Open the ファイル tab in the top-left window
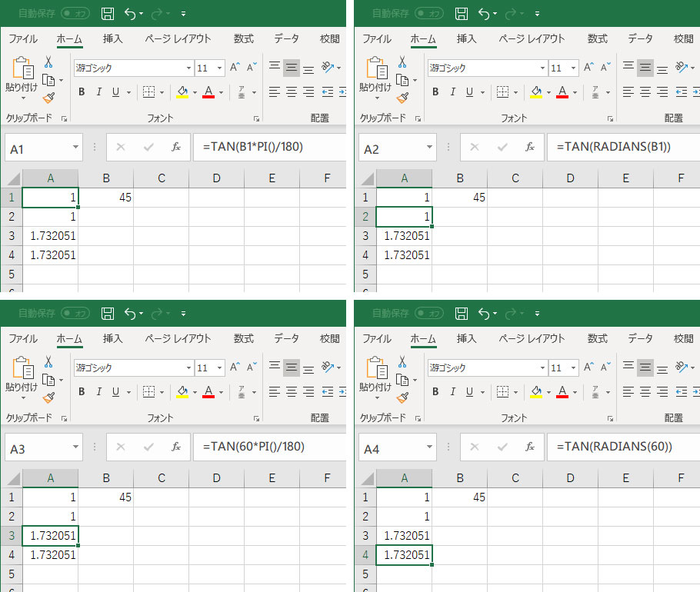Image resolution: width=700 pixels, height=592 pixels. pyautogui.click(x=23, y=38)
